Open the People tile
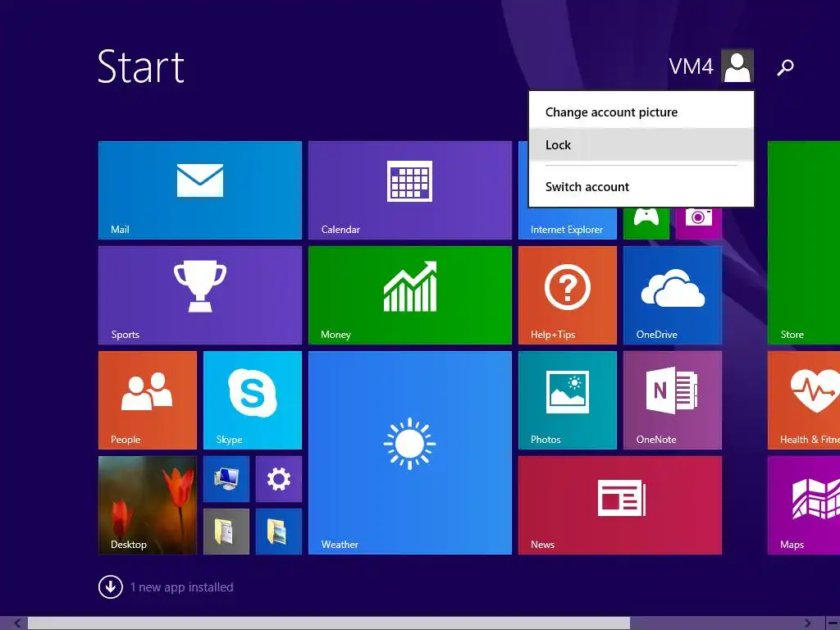 pos(148,400)
